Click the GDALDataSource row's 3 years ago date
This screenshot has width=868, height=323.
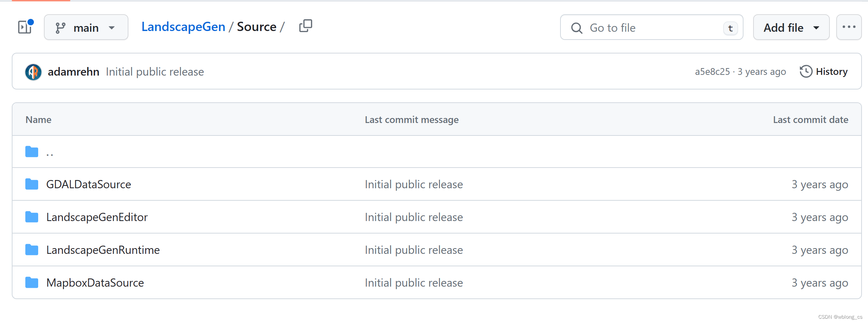[x=820, y=184]
